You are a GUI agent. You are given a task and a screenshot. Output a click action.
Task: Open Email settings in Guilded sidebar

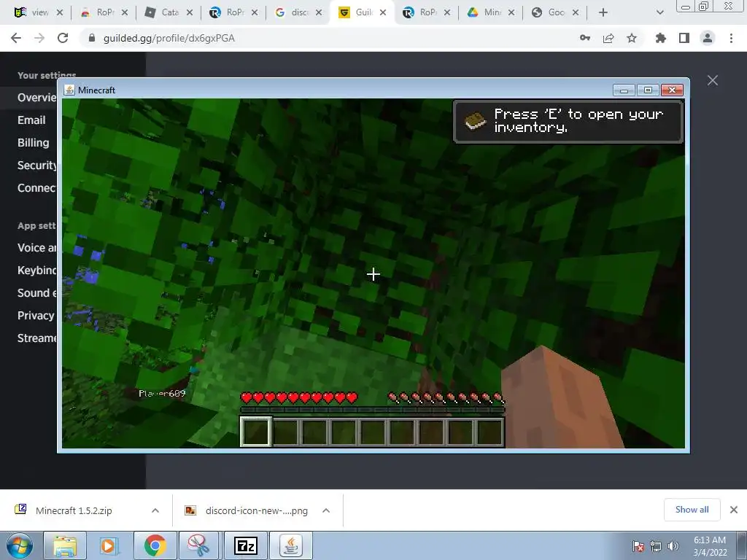[x=31, y=120]
